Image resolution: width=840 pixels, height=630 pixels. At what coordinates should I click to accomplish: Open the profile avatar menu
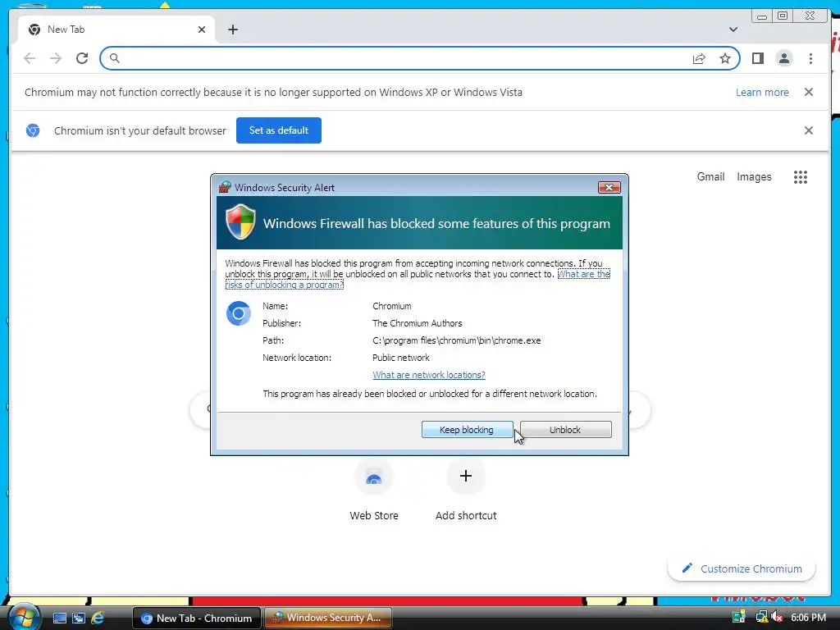point(783,58)
